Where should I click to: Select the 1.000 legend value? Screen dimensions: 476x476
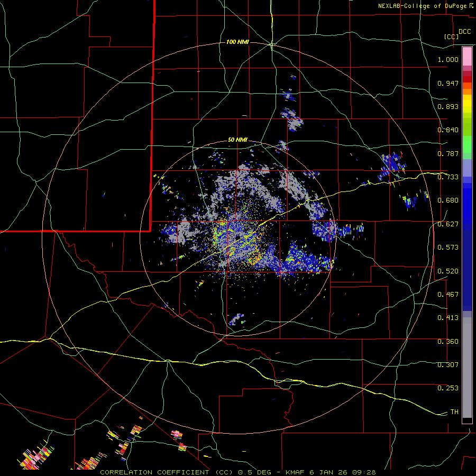pyautogui.click(x=448, y=59)
